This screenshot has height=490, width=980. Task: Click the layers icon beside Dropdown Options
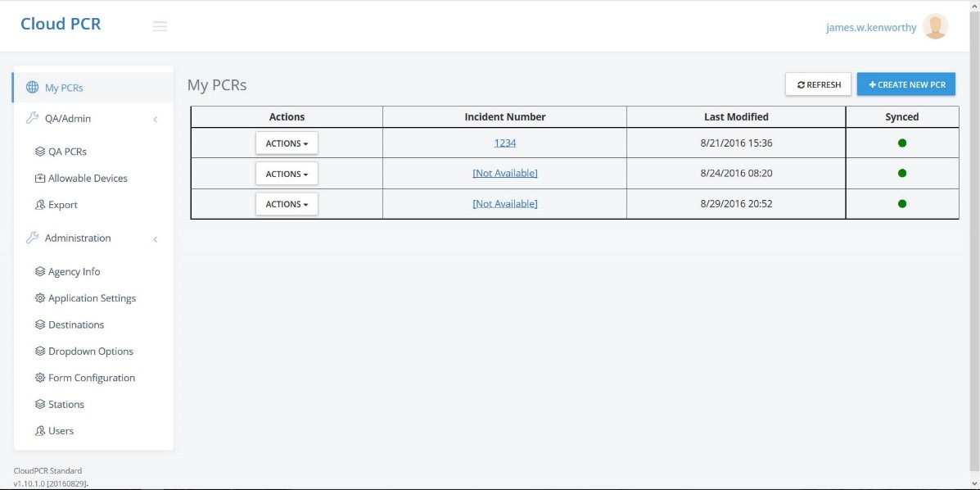pyautogui.click(x=40, y=351)
